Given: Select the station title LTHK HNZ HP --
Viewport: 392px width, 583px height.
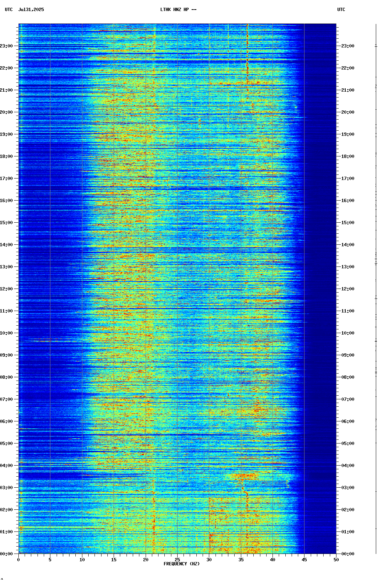Looking at the screenshot, I should (x=178, y=10).
